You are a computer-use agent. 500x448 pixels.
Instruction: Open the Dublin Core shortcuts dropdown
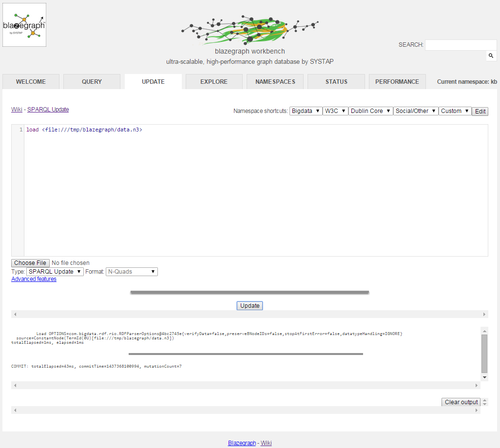(x=370, y=111)
